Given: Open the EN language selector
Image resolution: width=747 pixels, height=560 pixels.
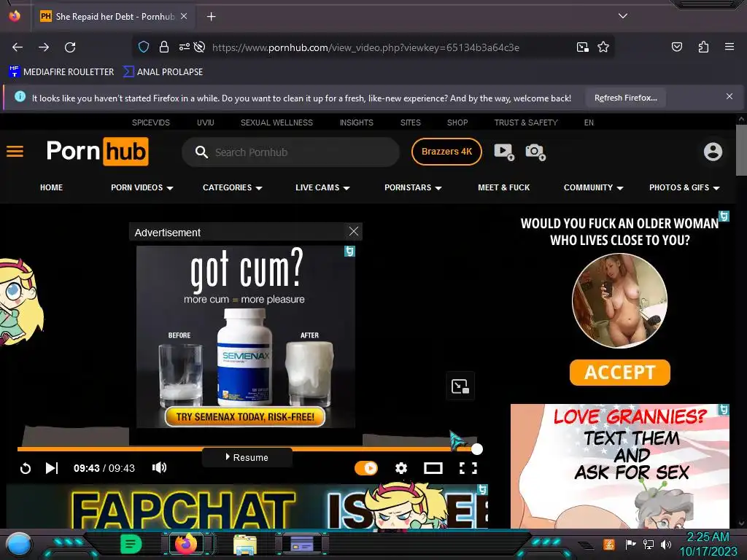Looking at the screenshot, I should (589, 122).
